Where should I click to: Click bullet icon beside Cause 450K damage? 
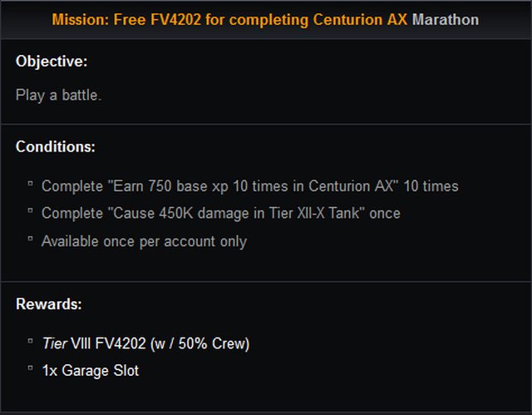(30, 210)
